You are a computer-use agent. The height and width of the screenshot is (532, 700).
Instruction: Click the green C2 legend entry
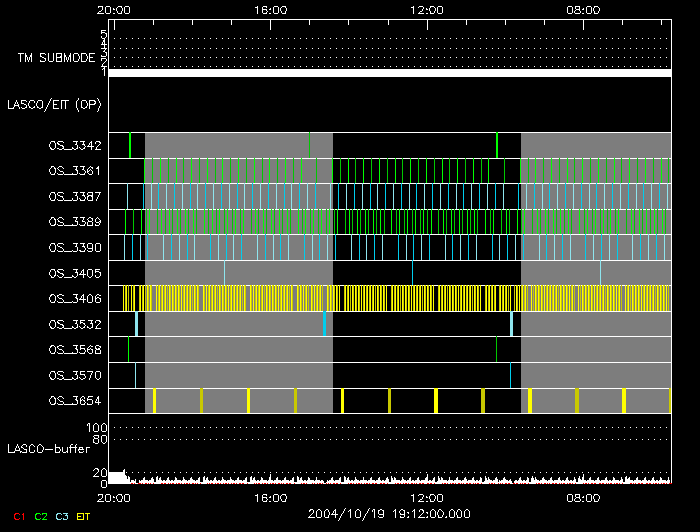tap(41, 515)
